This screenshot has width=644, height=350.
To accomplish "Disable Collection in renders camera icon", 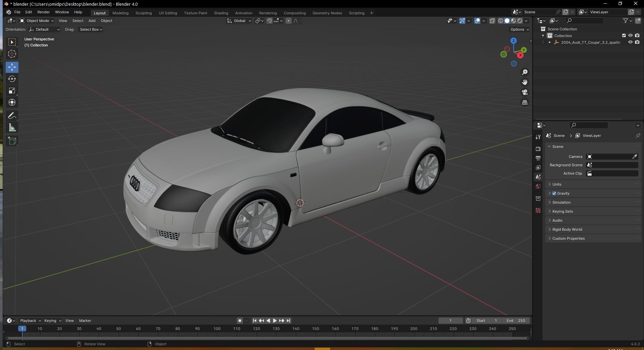I will click(x=637, y=35).
